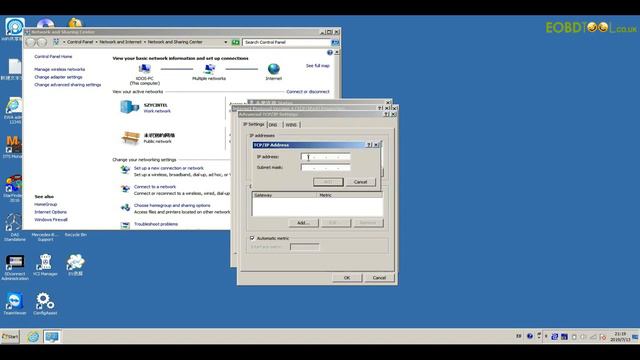Click the SZYCINTEL work network icon
This screenshot has height=360, width=640.
pos(129,107)
